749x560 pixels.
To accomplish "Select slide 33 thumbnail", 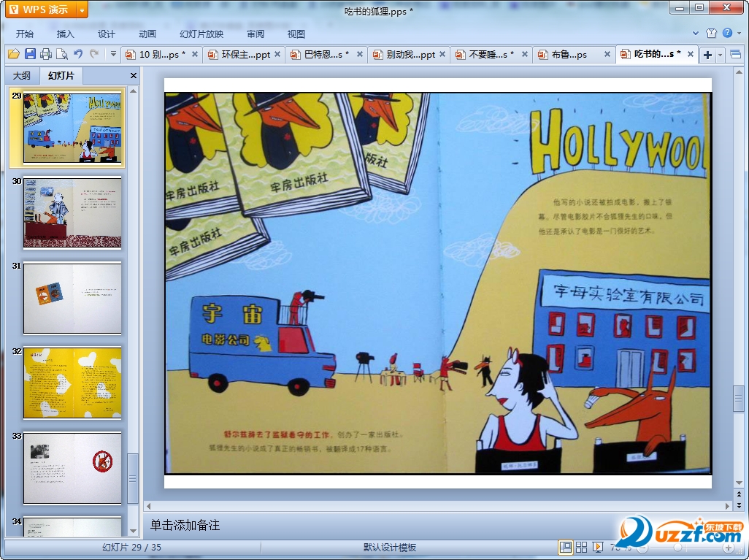I will click(72, 468).
